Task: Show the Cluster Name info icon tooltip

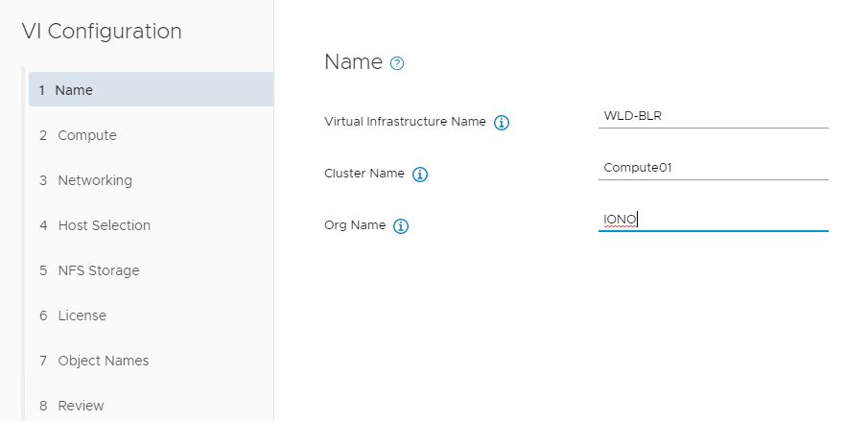Action: [420, 175]
